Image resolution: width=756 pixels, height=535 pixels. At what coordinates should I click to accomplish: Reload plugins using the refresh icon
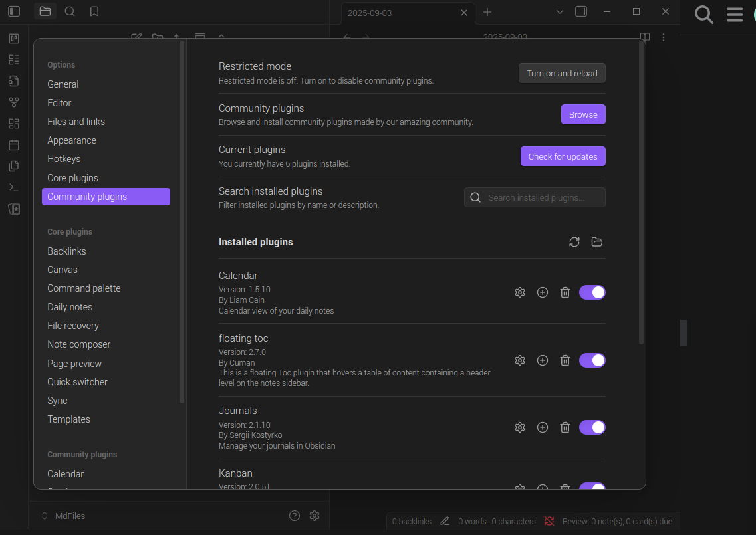pos(574,242)
